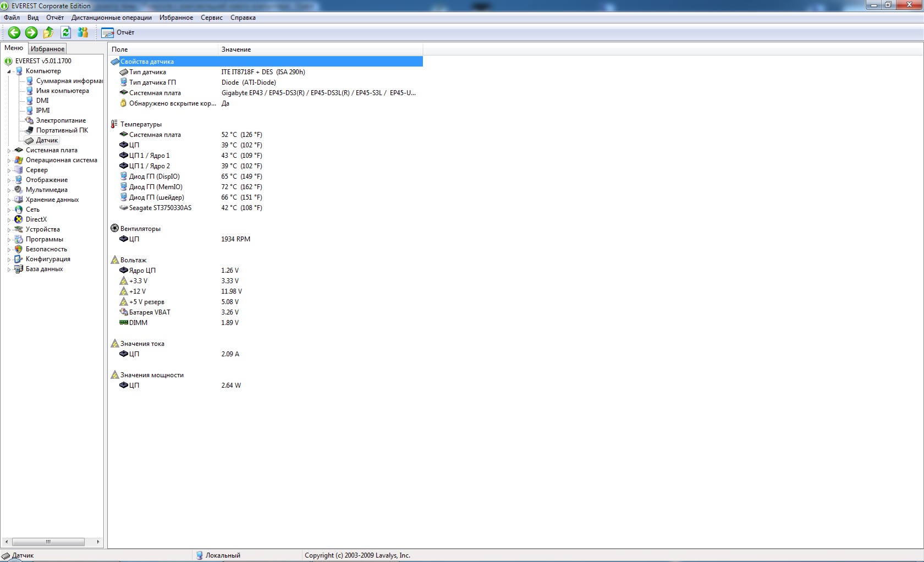Viewport: 924px width, 562px height.
Task: Select Суммарная информация tree item
Action: (69, 81)
